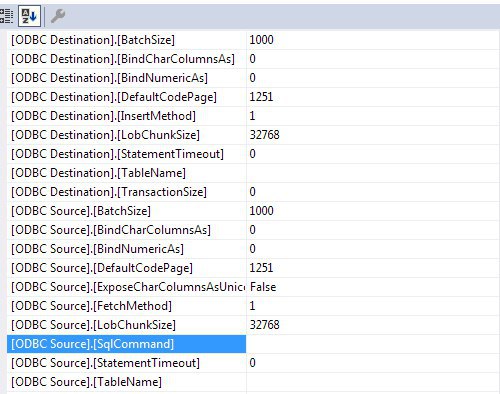This screenshot has height=394, width=500.
Task: Select [ODBC Destination].[TransactionSize] property
Action: tap(127, 192)
